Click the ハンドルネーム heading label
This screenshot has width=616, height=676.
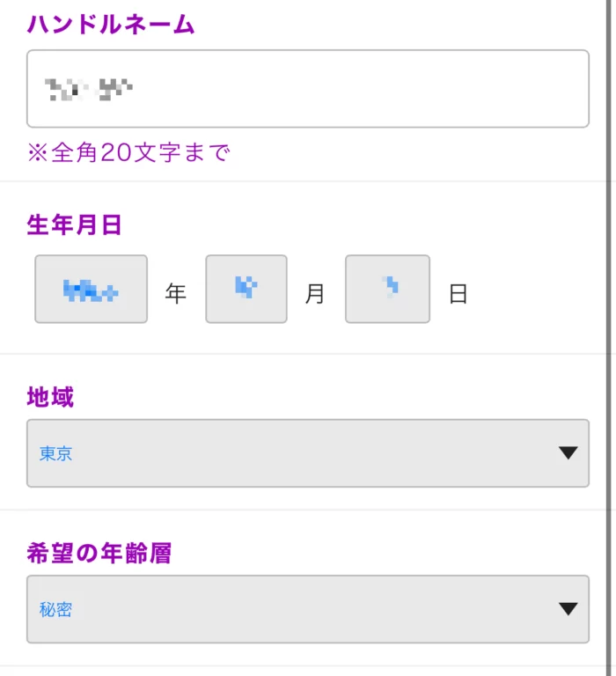(111, 24)
